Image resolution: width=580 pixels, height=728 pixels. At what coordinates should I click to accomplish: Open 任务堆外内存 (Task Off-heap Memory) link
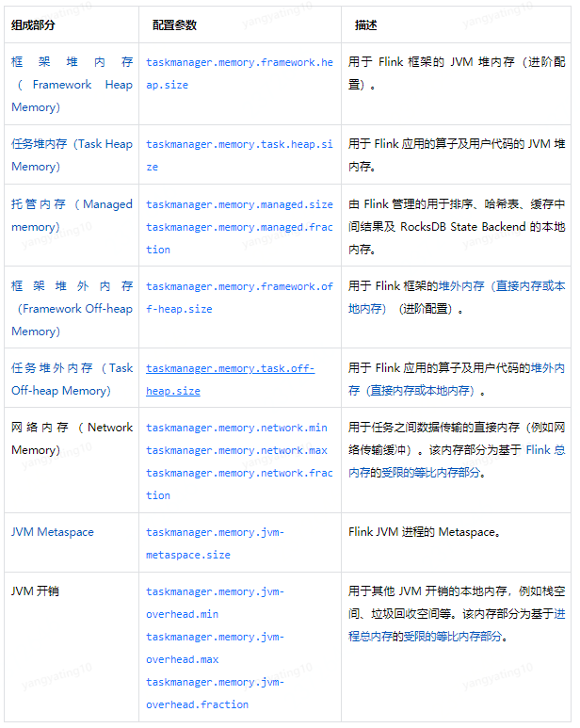click(x=72, y=380)
